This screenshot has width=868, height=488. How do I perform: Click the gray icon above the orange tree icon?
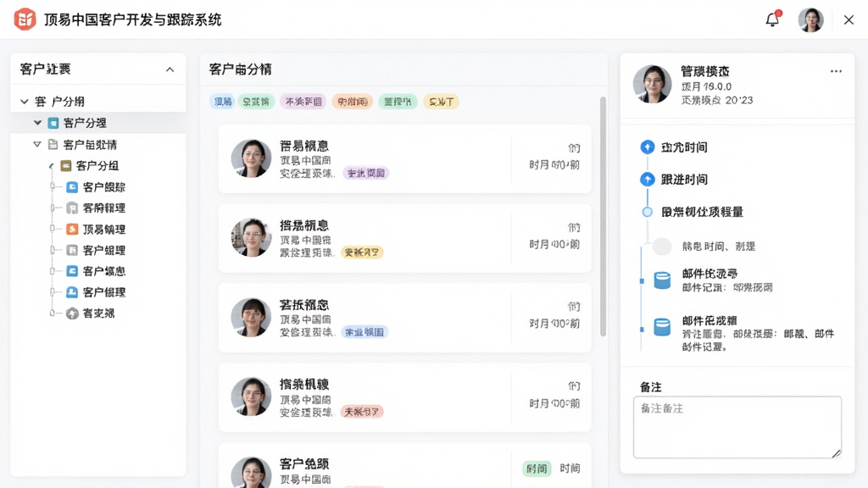tap(72, 208)
